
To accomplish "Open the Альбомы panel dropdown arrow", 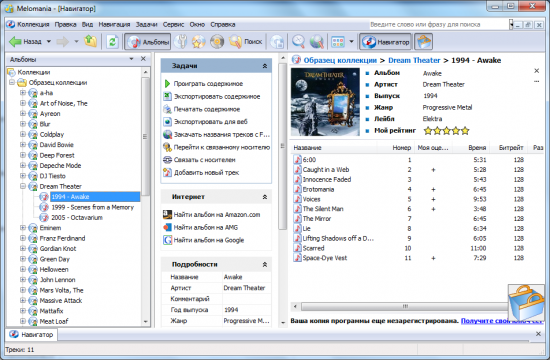I will (x=131, y=59).
